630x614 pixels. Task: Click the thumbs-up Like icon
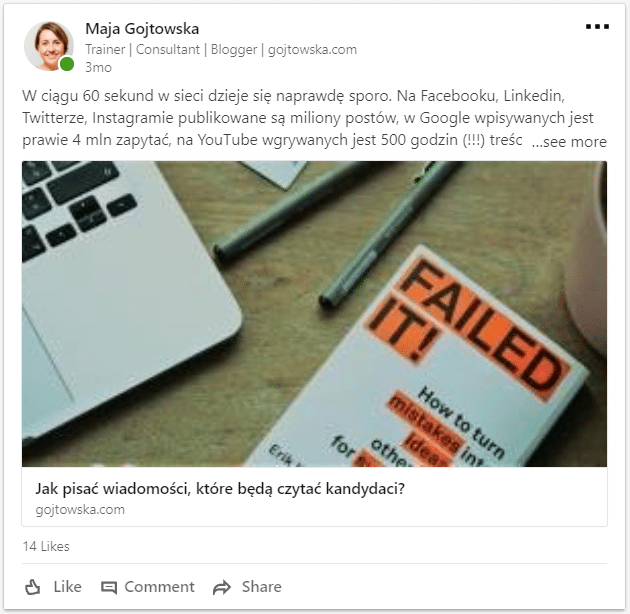point(33,587)
